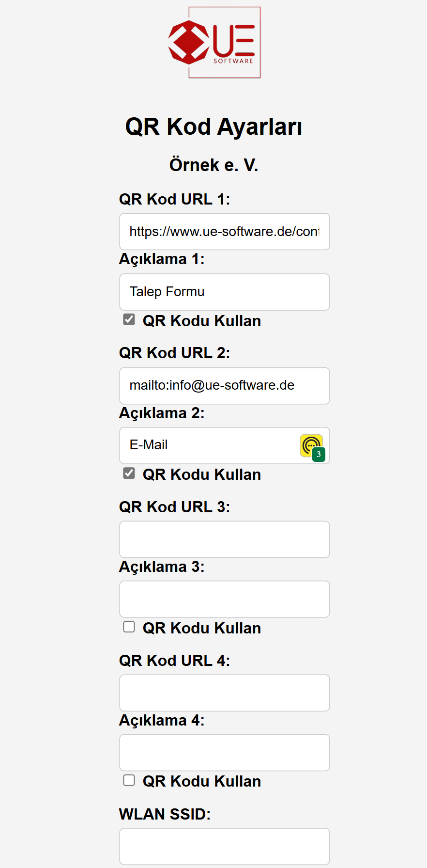
Task: Click the 'WLAN SSID:' label
Action: point(165,814)
